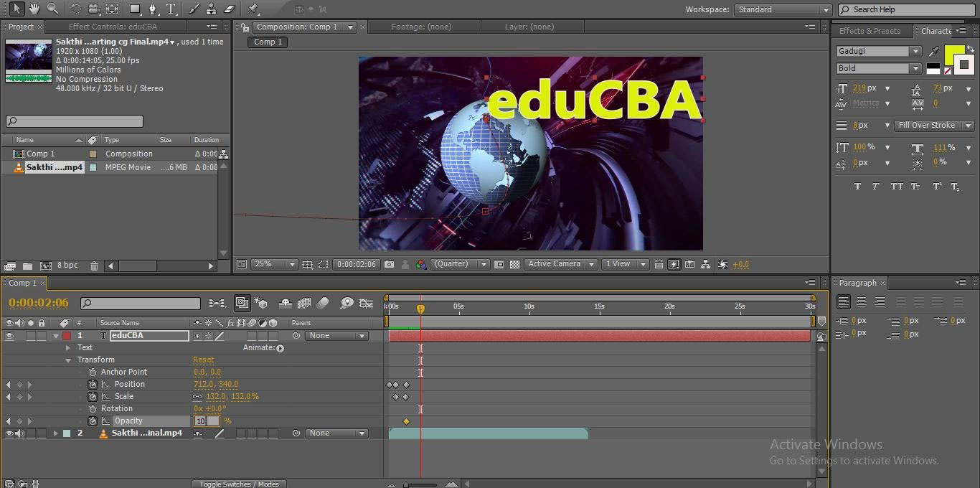Screen dimensions: 980x488
Task: Select the Eraser tool
Action: (x=230, y=9)
